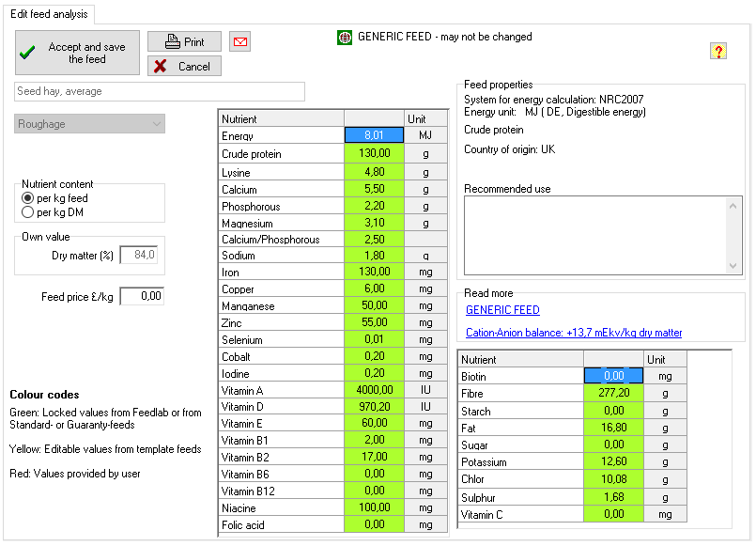Select the Vitamin E value 60,00
The width and height of the screenshot is (756, 546).
(374, 423)
